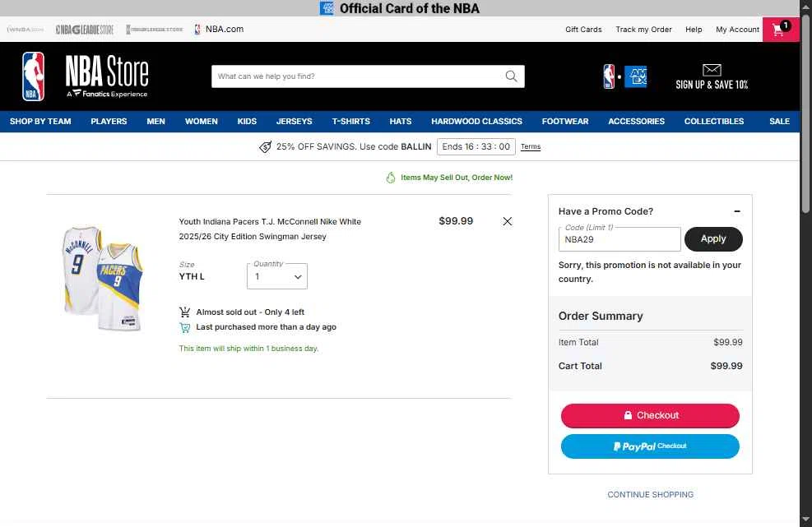The width and height of the screenshot is (812, 527).
Task: Click the red Checkout button
Action: [650, 416]
